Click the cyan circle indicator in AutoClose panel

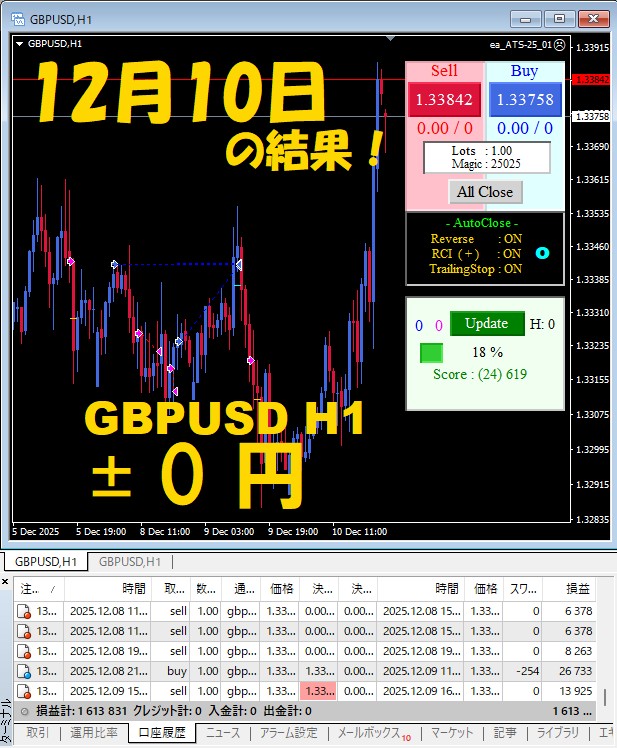543,253
